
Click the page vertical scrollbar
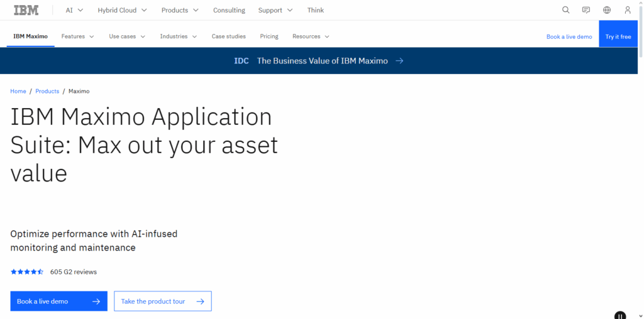tap(641, 30)
